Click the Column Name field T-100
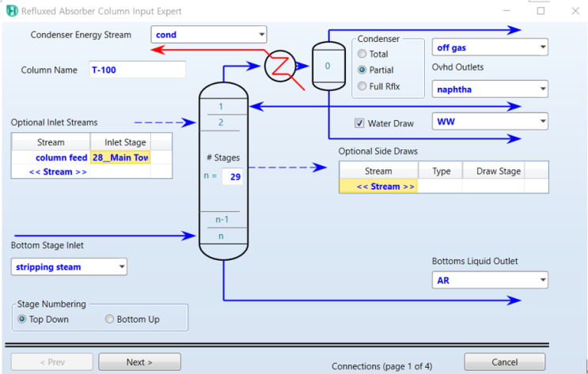 [x=138, y=70]
